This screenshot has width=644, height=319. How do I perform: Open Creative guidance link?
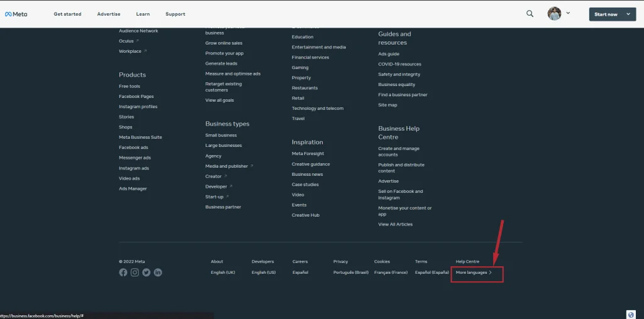click(311, 164)
